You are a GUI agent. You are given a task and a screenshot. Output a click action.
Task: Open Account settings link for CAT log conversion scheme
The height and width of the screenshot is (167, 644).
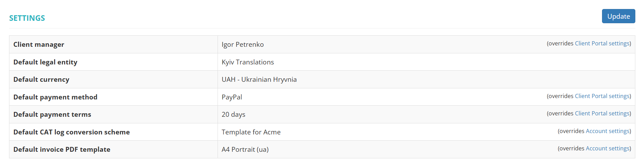click(x=607, y=131)
